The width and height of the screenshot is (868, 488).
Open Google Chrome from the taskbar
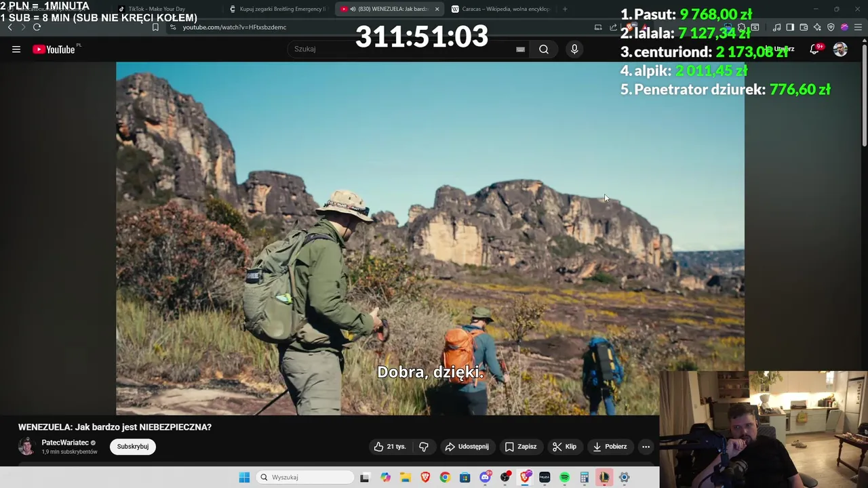[x=445, y=477]
